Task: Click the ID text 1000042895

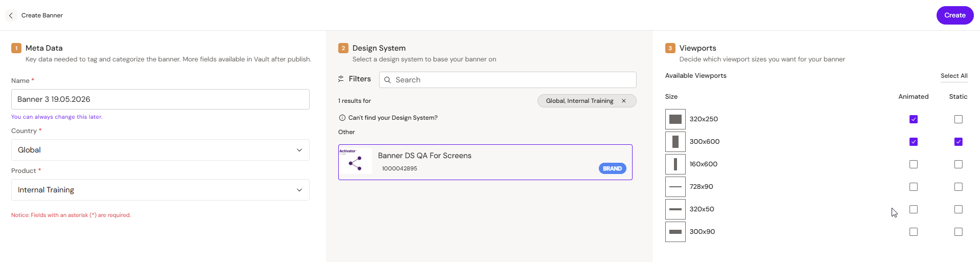Action: (400, 168)
